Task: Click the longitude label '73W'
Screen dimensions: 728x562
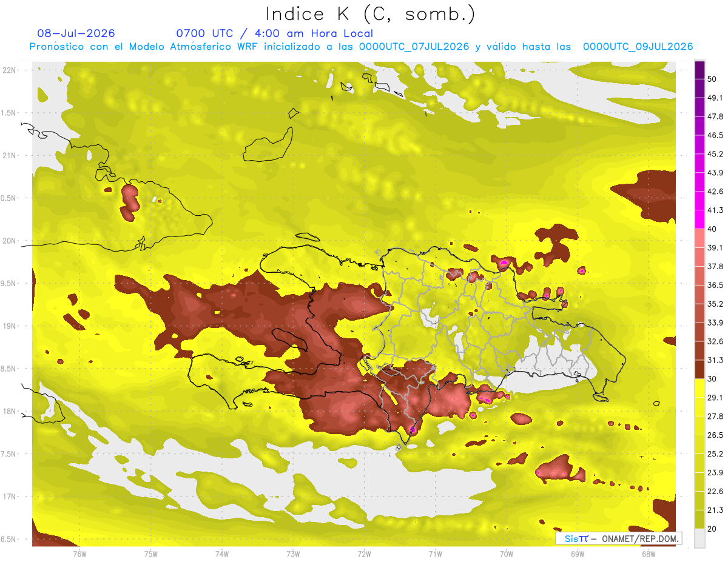Action: [x=293, y=554]
